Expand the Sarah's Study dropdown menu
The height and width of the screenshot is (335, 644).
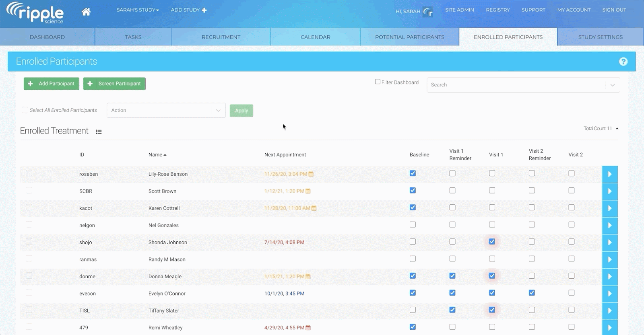click(x=138, y=10)
